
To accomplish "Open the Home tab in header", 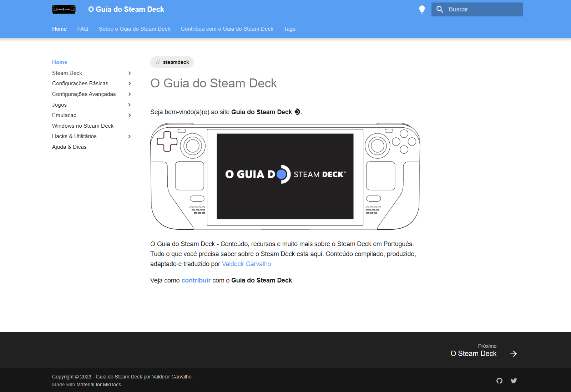I will click(x=59, y=29).
